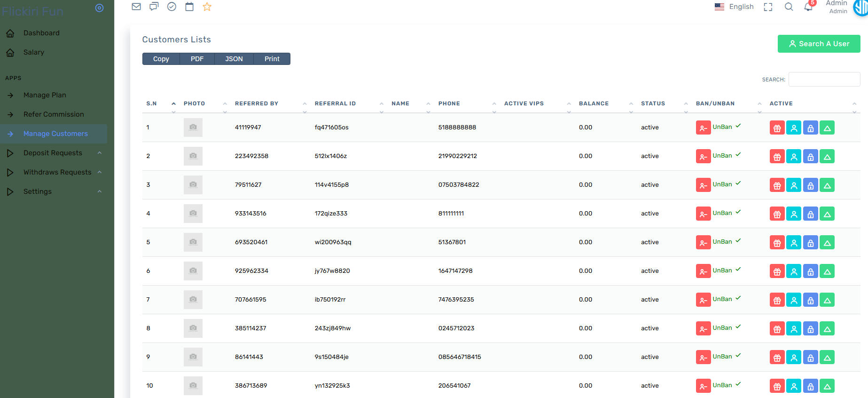This screenshot has width=868, height=398.
Task: Click the red gift icon for customer 1
Action: click(x=777, y=128)
